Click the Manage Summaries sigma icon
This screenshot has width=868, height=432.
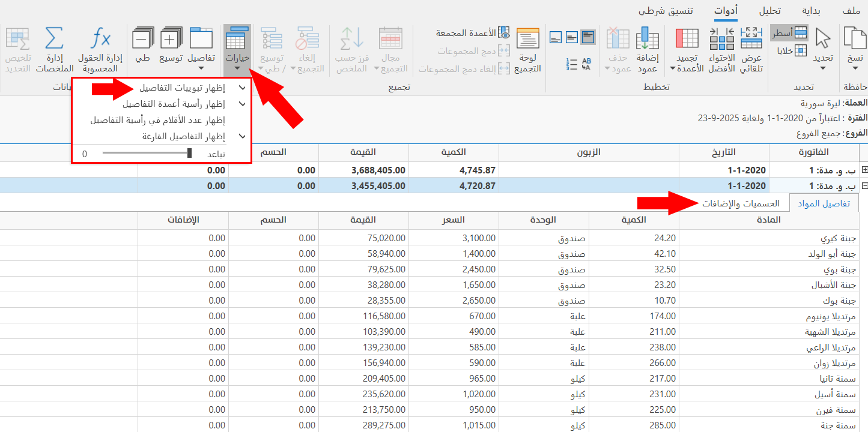point(54,38)
